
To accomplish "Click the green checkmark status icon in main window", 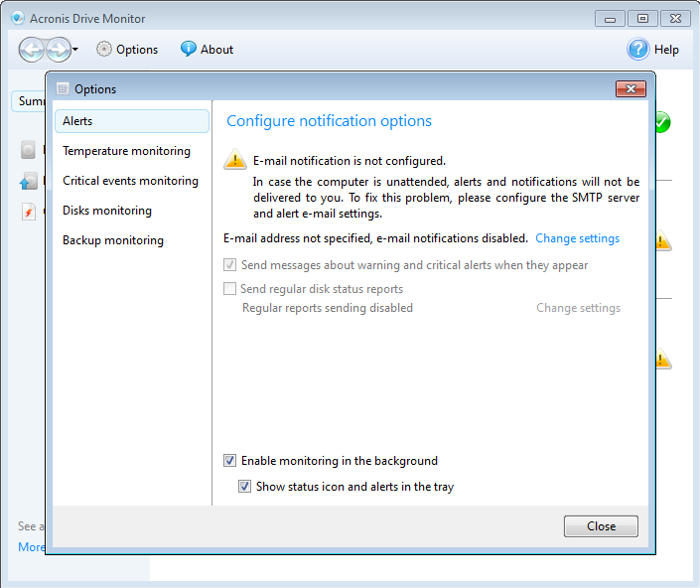I will point(663,122).
